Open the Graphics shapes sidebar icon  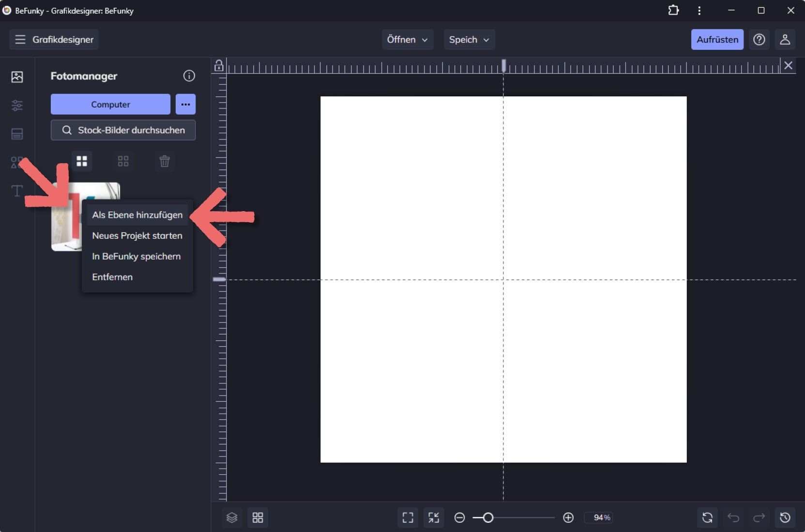coord(17,162)
